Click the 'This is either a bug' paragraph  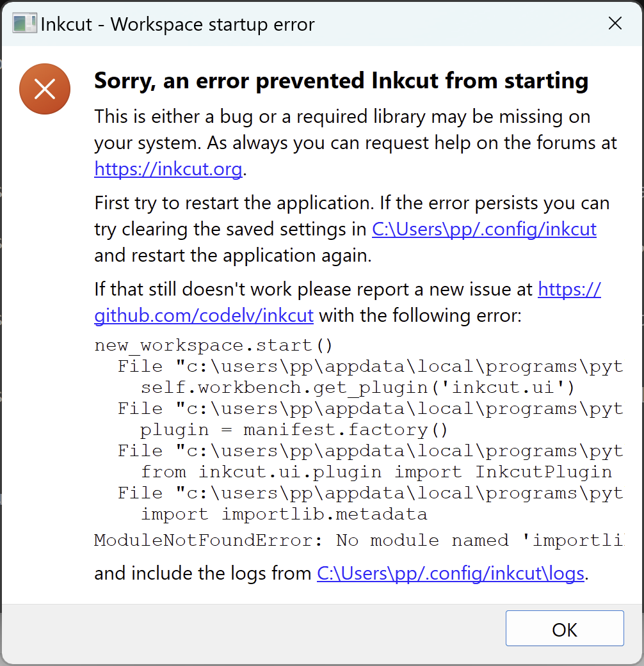click(355, 143)
